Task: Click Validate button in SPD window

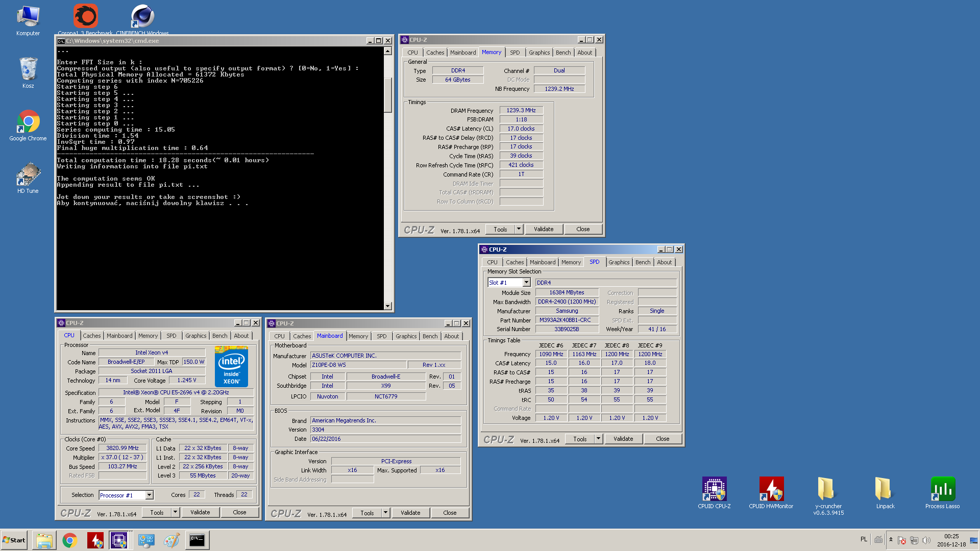Action: (623, 439)
